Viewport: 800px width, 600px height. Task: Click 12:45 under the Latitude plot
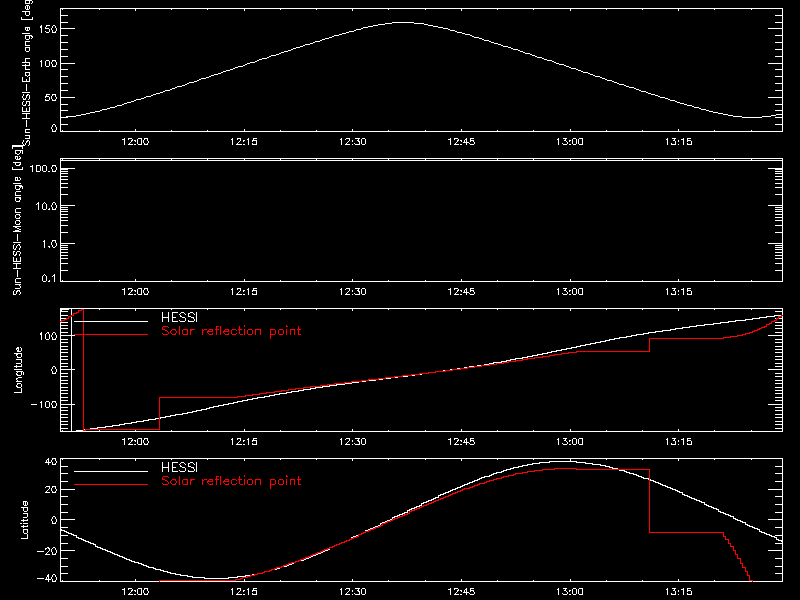(x=461, y=591)
